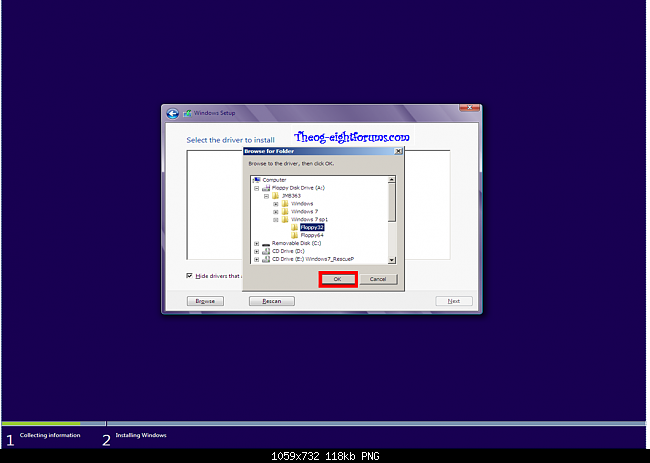
Task: Click the Floppy64 folder icon
Action: pyautogui.click(x=295, y=235)
